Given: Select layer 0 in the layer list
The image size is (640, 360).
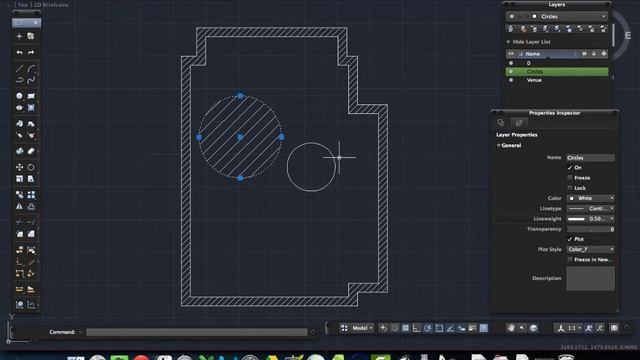Looking at the screenshot, I should click(x=557, y=63).
